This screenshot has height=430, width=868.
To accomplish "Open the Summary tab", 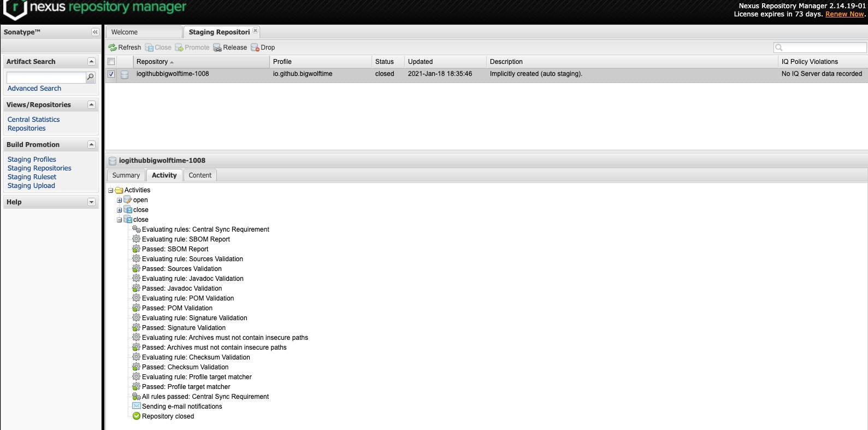I will [126, 175].
